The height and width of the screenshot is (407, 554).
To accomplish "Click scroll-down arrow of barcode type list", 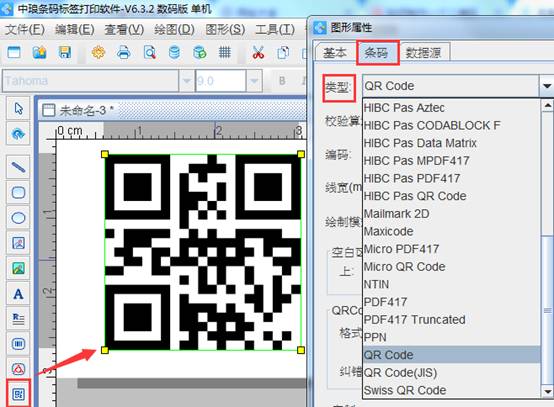I will [548, 391].
